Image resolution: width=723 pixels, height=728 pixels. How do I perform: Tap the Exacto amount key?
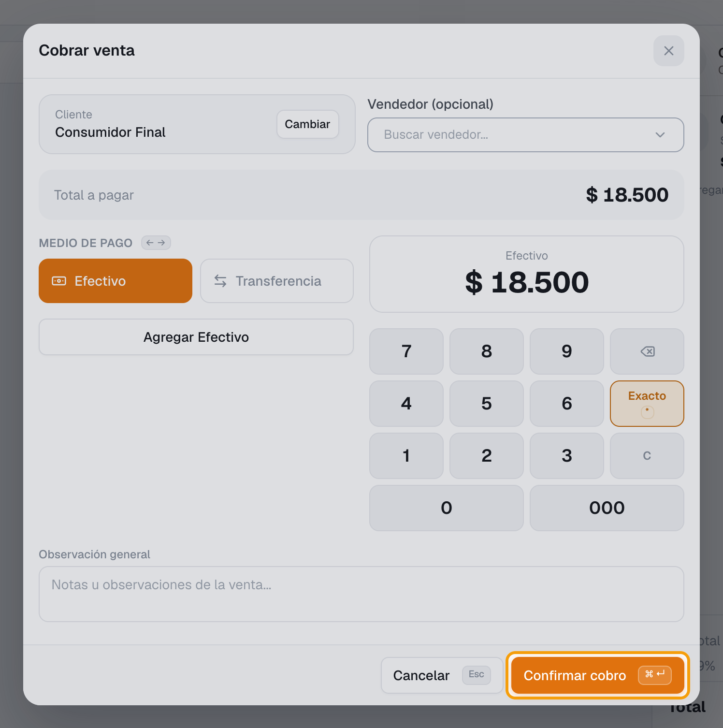[647, 404]
